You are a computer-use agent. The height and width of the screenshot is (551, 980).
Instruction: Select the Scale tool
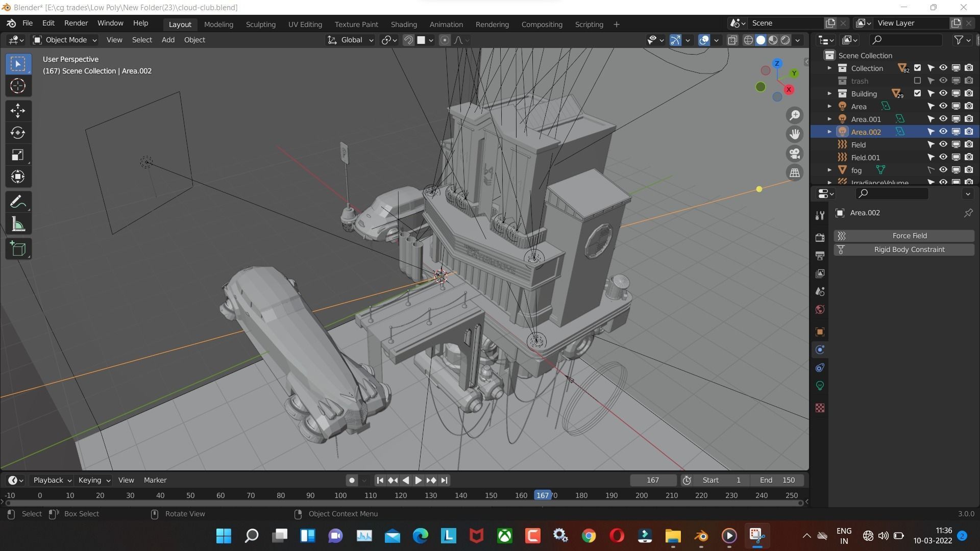click(18, 155)
